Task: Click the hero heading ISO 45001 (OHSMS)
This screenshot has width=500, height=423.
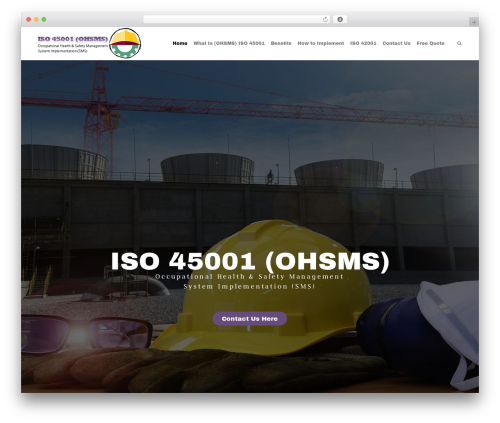Action: pos(250,261)
